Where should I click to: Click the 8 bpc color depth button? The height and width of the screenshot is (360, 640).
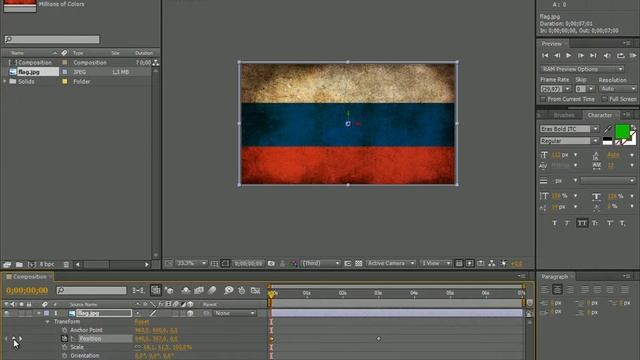point(47,264)
